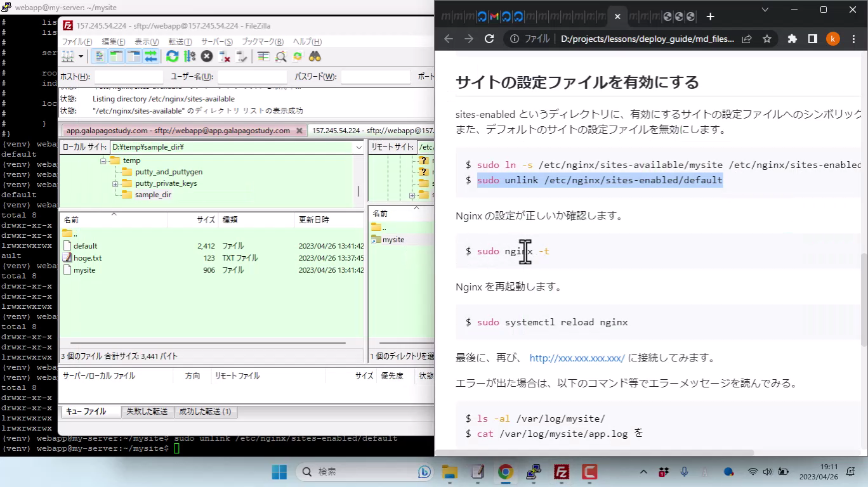868x487 pixels.
Task: Open FileZilla from the Windows taskbar
Action: [x=561, y=472]
